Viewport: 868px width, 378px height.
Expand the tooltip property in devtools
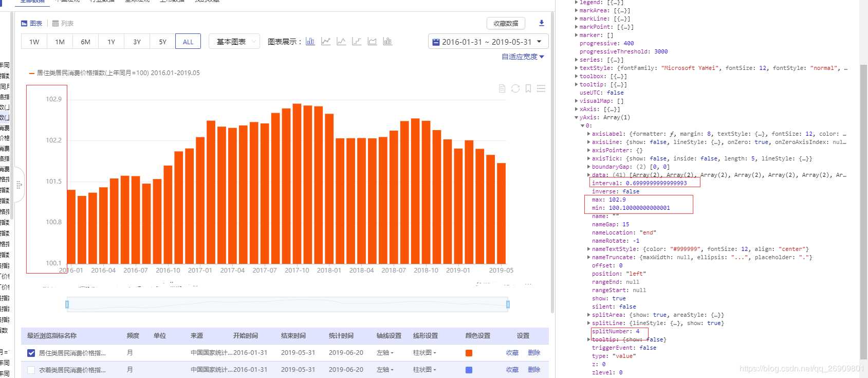(576, 84)
